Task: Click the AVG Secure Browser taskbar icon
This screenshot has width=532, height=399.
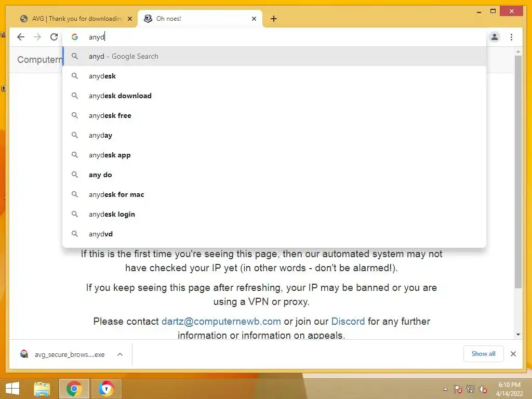Action: [106, 389]
